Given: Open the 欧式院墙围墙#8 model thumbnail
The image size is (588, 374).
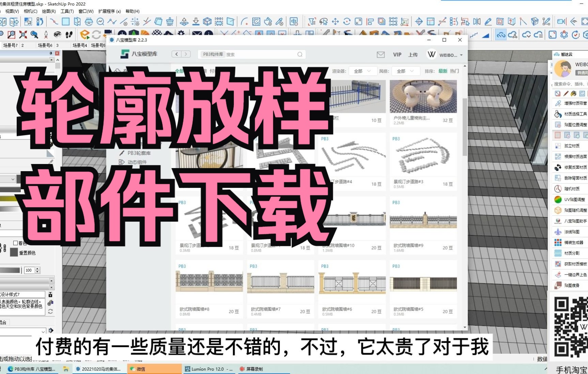Looking at the screenshot, I should [209, 282].
